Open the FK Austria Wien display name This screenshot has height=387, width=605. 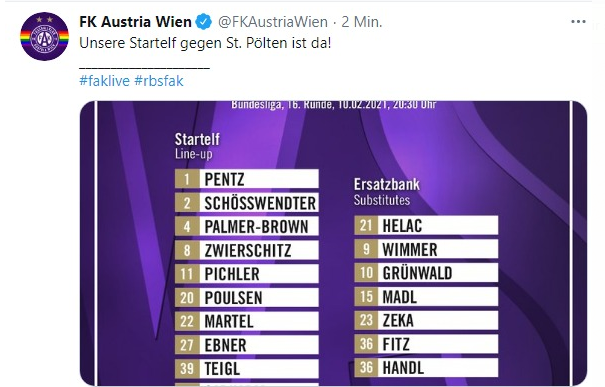[x=135, y=22]
